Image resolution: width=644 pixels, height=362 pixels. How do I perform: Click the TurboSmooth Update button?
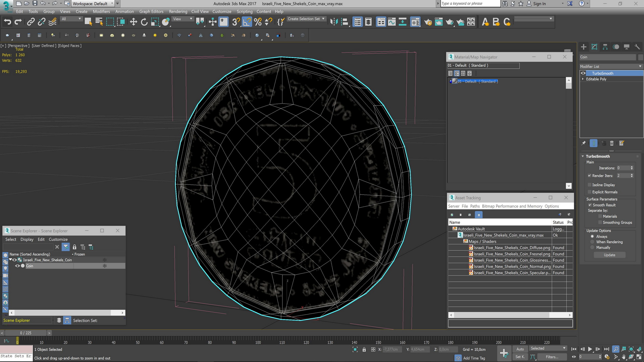pyautogui.click(x=609, y=255)
